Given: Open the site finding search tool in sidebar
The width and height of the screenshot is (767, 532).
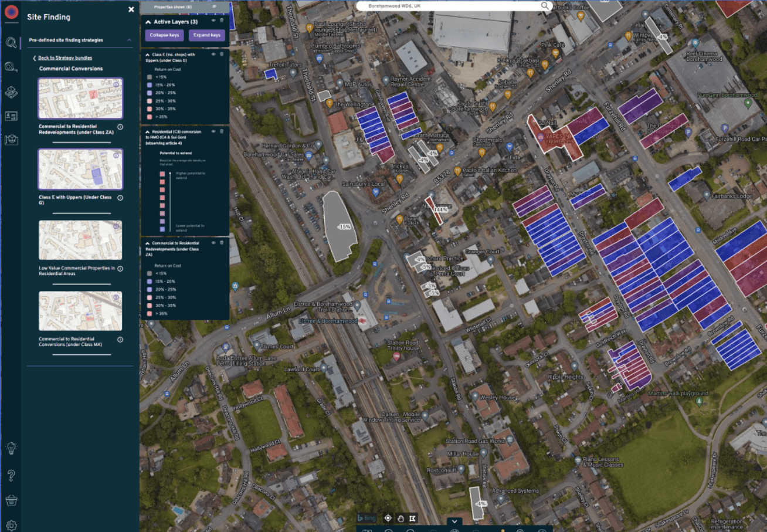Looking at the screenshot, I should 11,42.
